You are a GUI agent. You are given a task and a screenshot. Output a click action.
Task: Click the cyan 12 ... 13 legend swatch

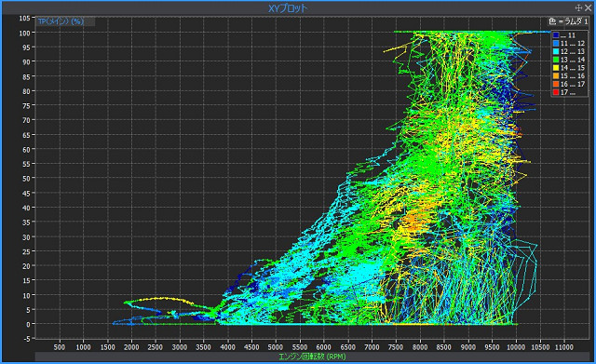[x=556, y=52]
